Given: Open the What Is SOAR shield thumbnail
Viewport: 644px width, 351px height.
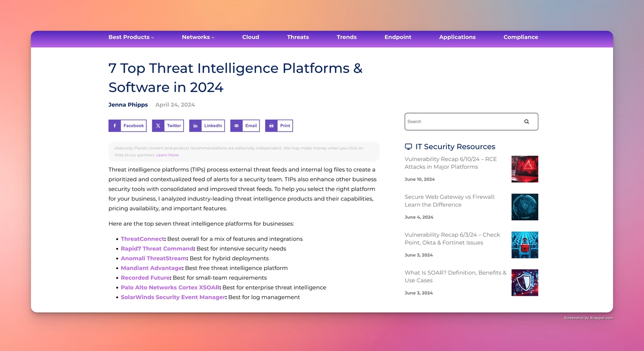Looking at the screenshot, I should tap(524, 283).
